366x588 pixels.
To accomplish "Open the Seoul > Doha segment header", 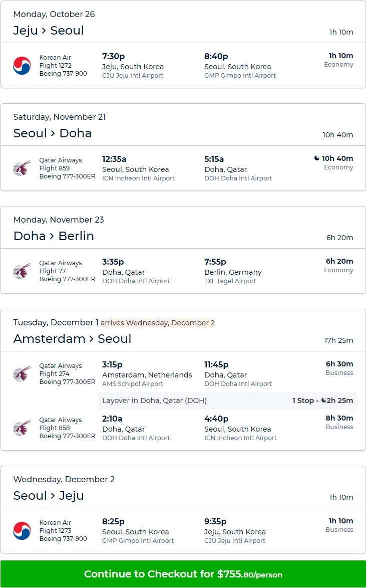I will coord(53,133).
